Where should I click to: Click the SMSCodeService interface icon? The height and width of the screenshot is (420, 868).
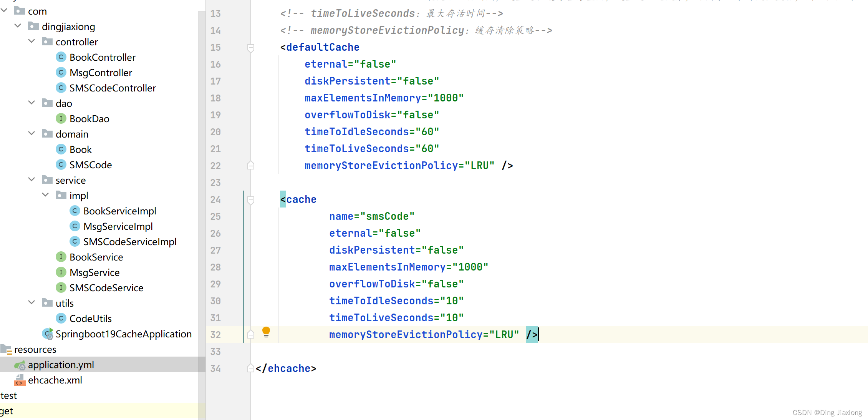click(x=61, y=288)
